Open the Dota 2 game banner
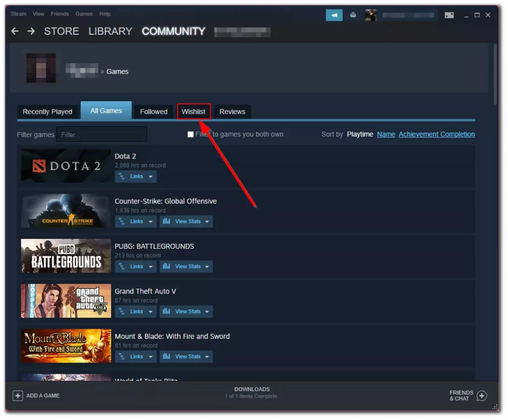508x420 pixels. (66, 165)
